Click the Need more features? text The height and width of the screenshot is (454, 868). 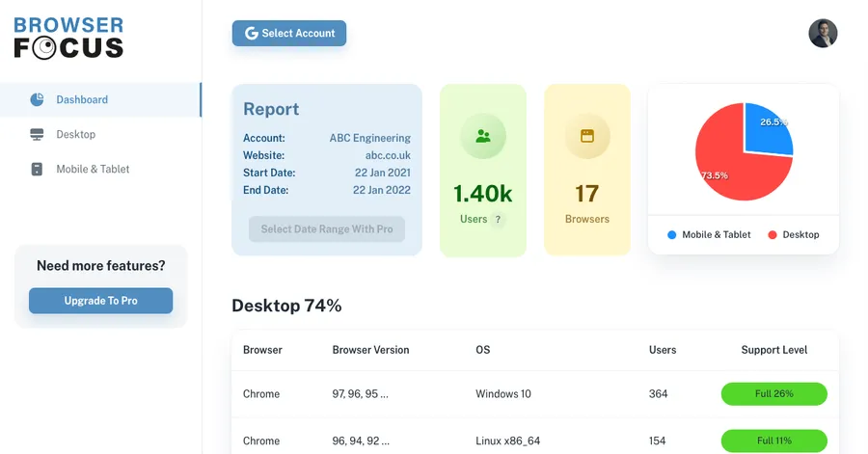pos(100,265)
